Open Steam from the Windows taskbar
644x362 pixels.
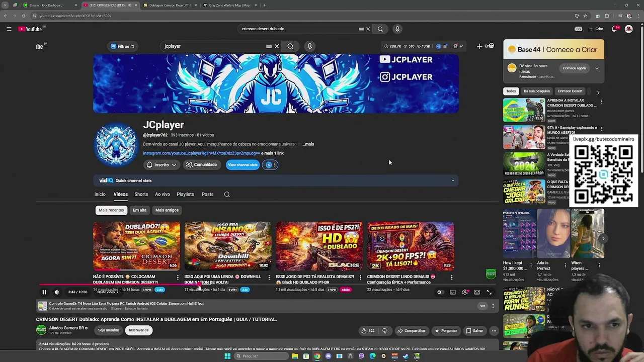tap(406, 356)
